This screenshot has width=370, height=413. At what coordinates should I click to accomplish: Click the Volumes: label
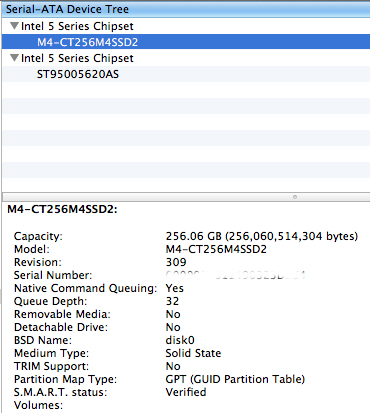tap(38, 405)
